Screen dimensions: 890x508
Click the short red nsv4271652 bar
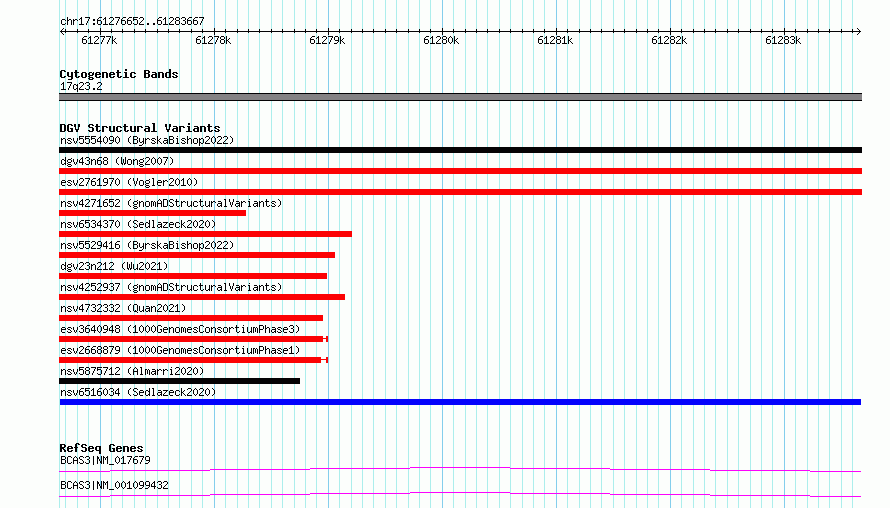(x=153, y=213)
